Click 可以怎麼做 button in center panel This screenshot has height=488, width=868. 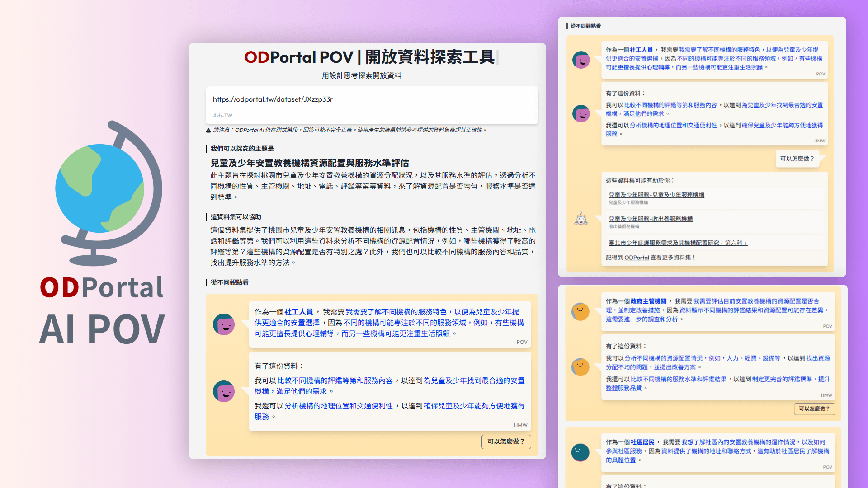pos(506,442)
